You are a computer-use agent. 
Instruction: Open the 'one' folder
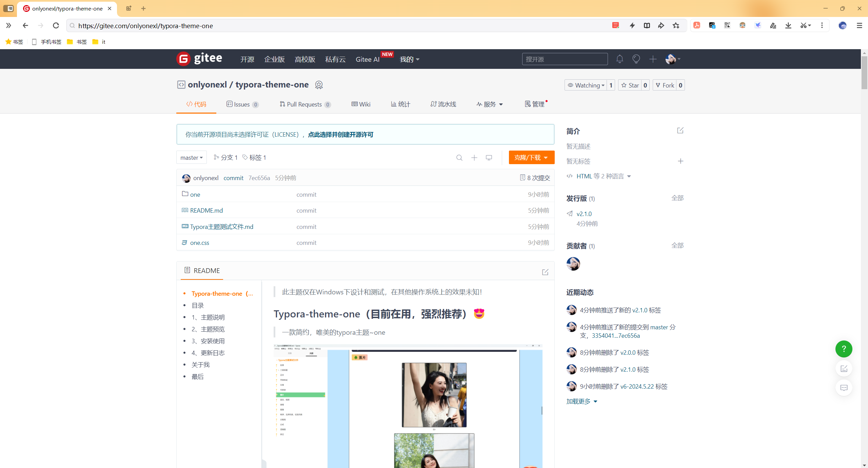[x=195, y=194]
